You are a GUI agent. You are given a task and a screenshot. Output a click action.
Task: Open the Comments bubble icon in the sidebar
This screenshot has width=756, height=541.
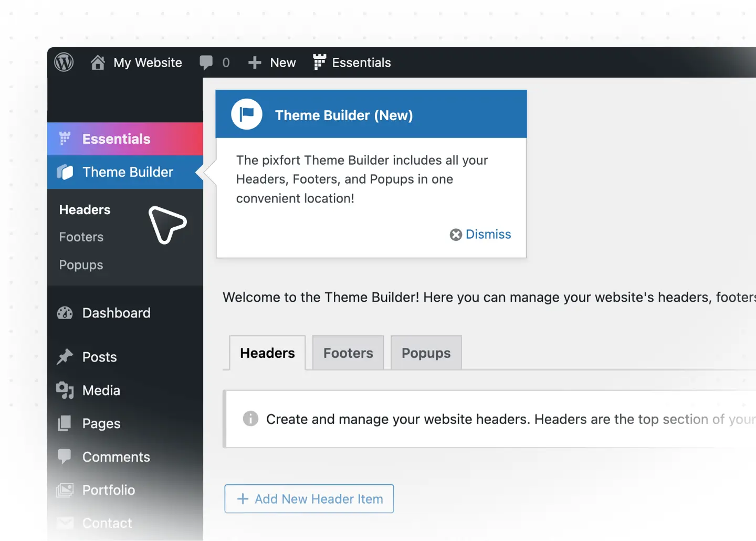pos(64,457)
